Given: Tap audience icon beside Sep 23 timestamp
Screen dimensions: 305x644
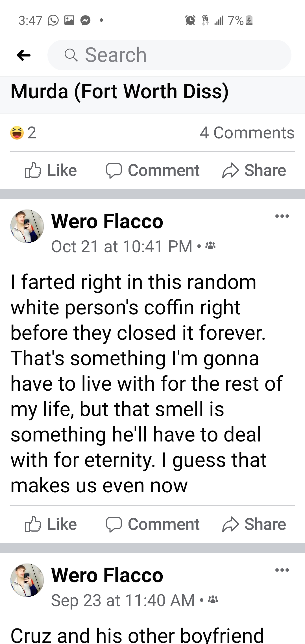Looking at the screenshot, I should pos(213,600).
